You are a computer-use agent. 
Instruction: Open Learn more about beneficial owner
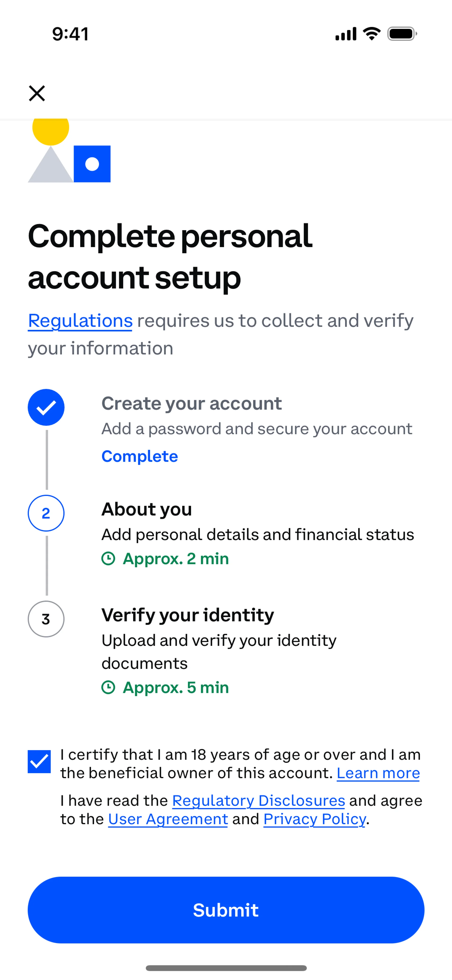(378, 773)
